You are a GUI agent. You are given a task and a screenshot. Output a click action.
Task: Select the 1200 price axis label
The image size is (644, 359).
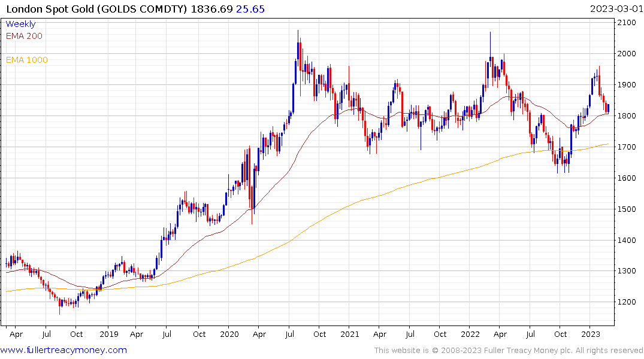coord(627,302)
